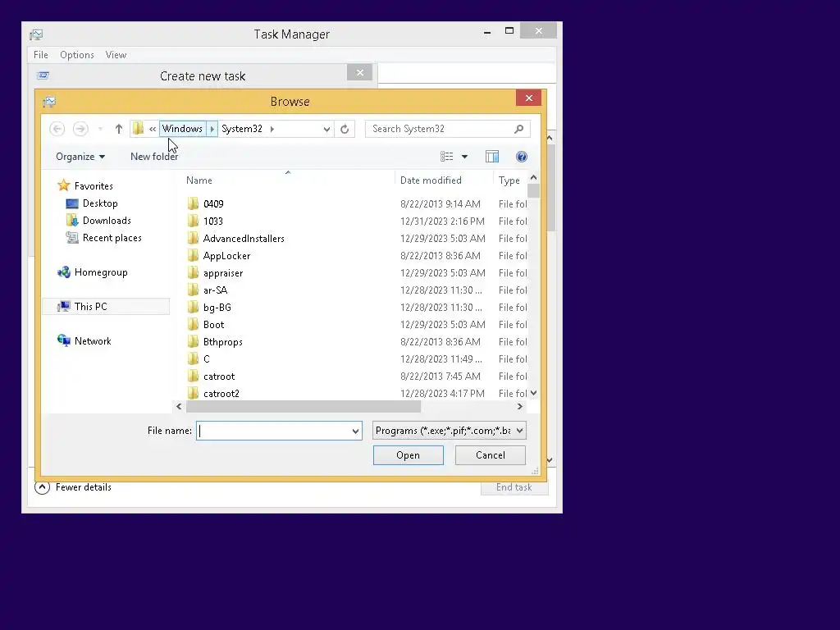This screenshot has width=840, height=630.
Task: Close the Browse dialog with X
Action: (x=529, y=98)
